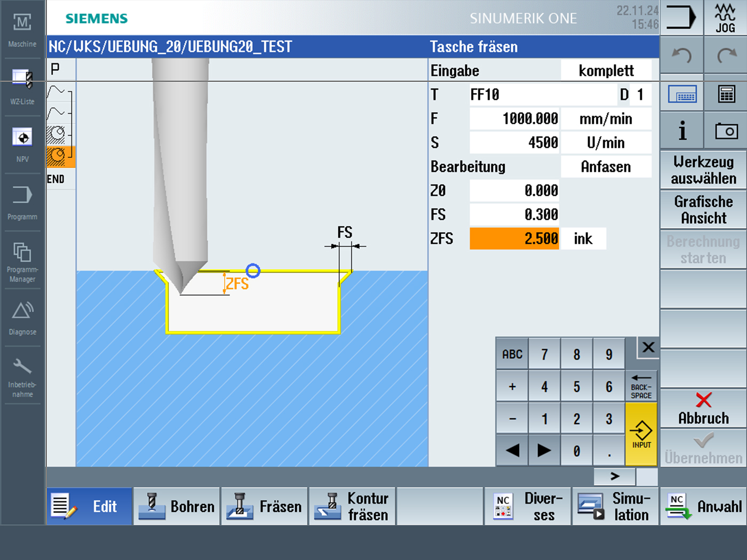Click the FS chamfer value field
Viewport: 747px width, 560px height.
point(514,214)
